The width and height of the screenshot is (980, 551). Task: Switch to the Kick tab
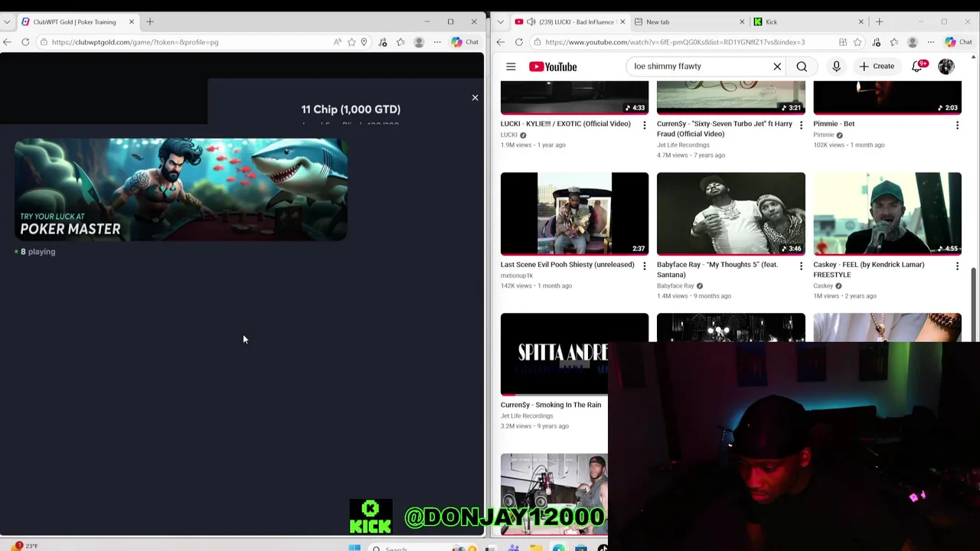[808, 21]
